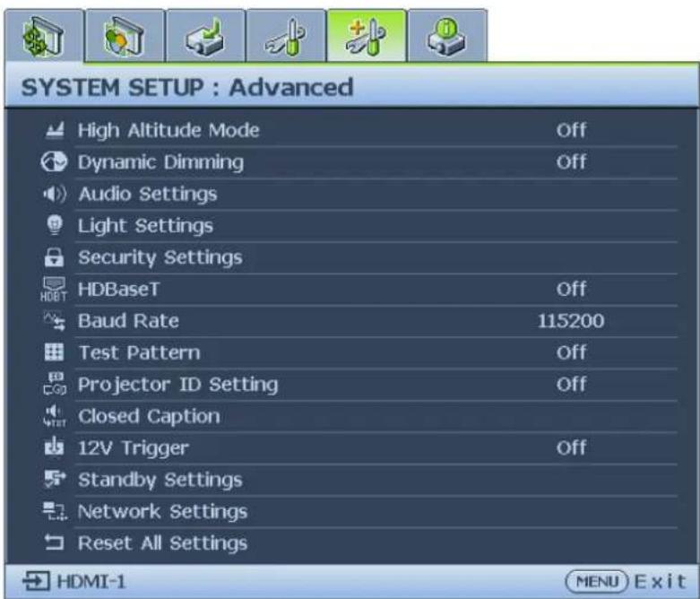
Task: Click the Light Settings bulb icon
Action: tap(55, 225)
